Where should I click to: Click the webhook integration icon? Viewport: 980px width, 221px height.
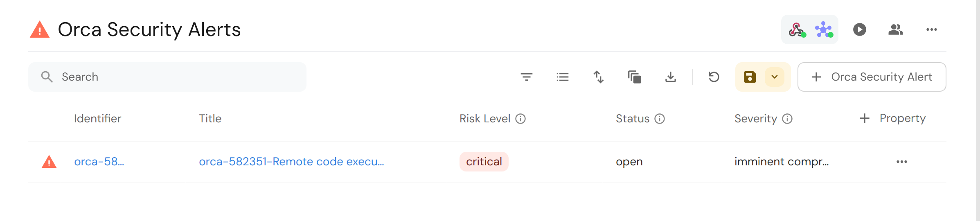tap(796, 29)
